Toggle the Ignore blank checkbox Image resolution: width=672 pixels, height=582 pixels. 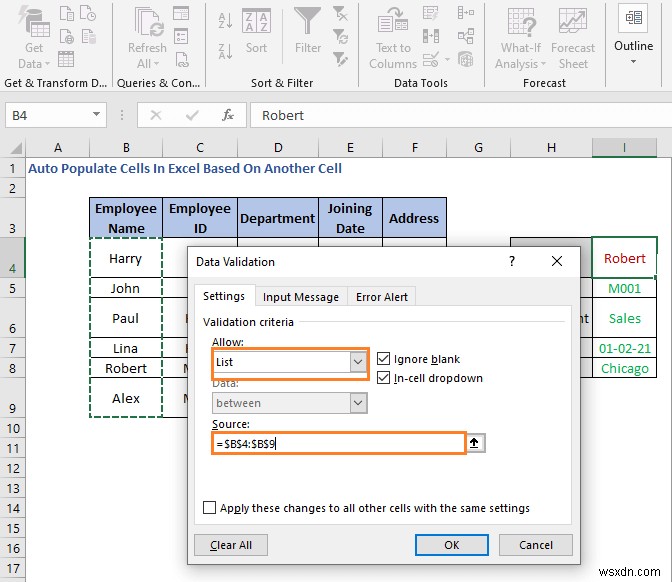pos(384,359)
